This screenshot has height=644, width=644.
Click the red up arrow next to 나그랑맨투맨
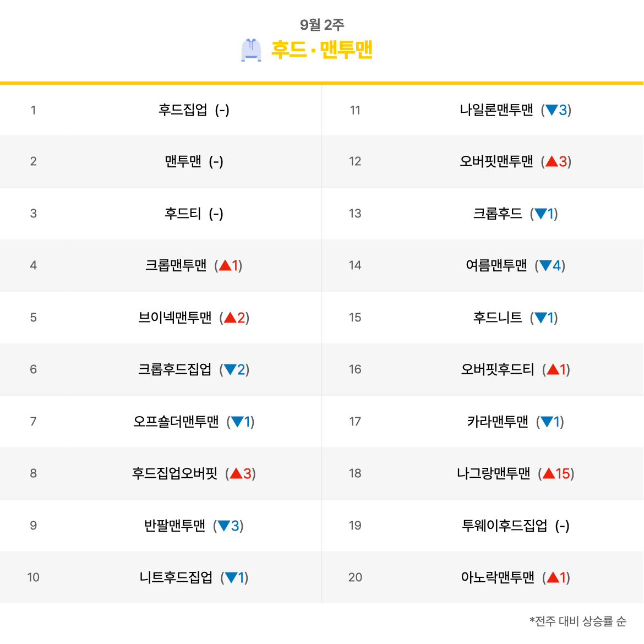[x=549, y=473]
